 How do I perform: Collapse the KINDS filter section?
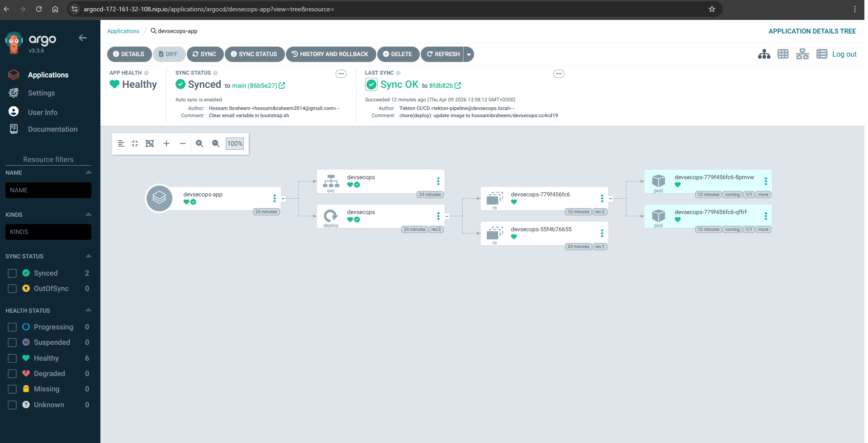88,214
